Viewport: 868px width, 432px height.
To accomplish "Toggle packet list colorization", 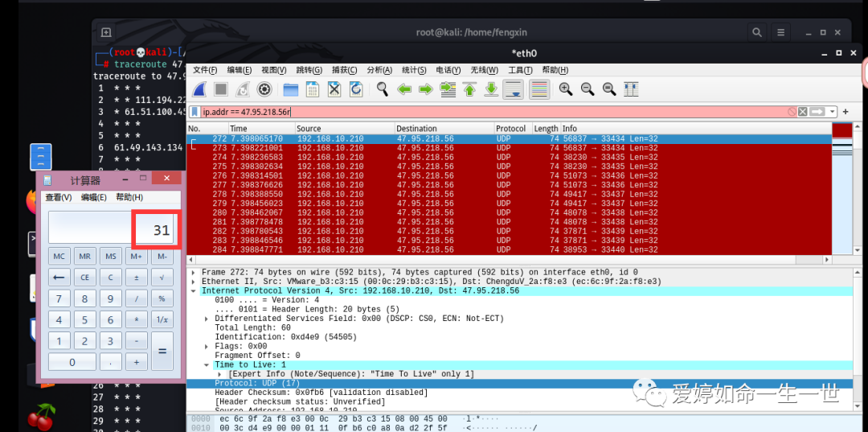I will point(539,89).
